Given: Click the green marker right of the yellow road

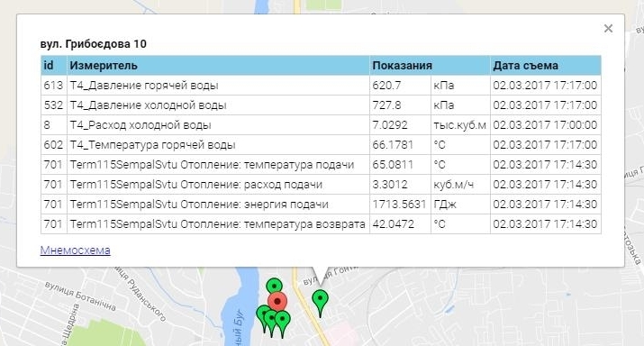Looking at the screenshot, I should [320, 303].
